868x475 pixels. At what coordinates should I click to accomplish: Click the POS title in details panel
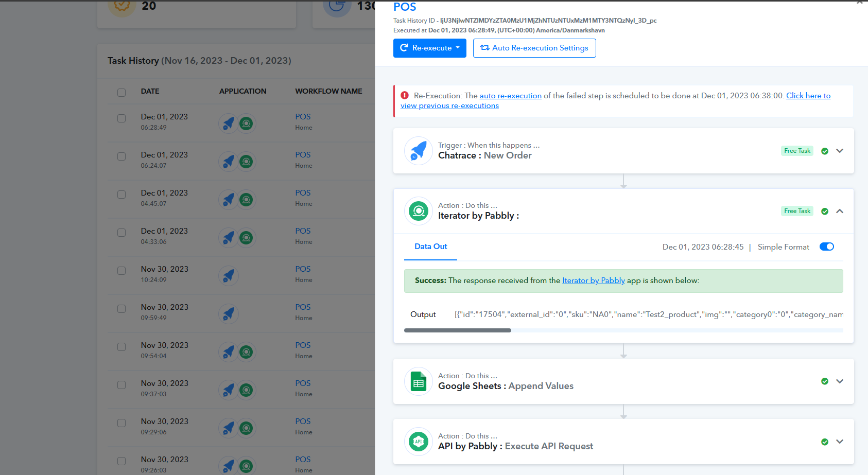click(x=405, y=7)
